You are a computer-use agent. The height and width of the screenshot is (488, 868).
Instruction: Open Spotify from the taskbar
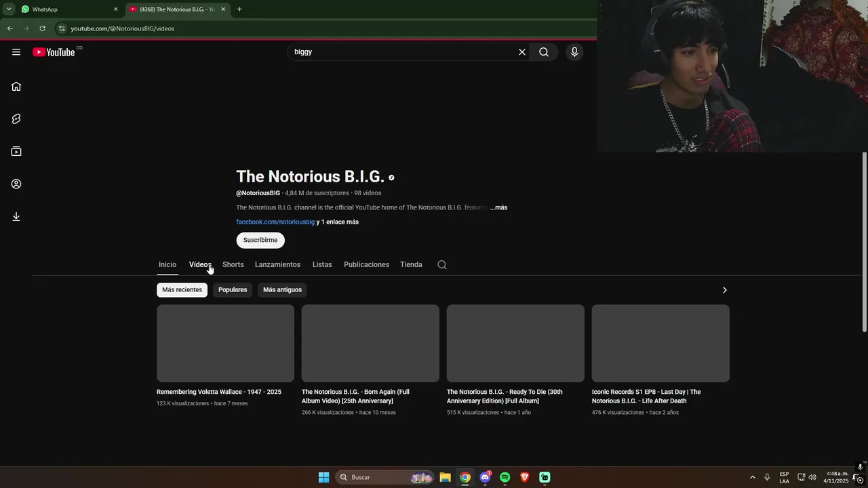click(505, 477)
